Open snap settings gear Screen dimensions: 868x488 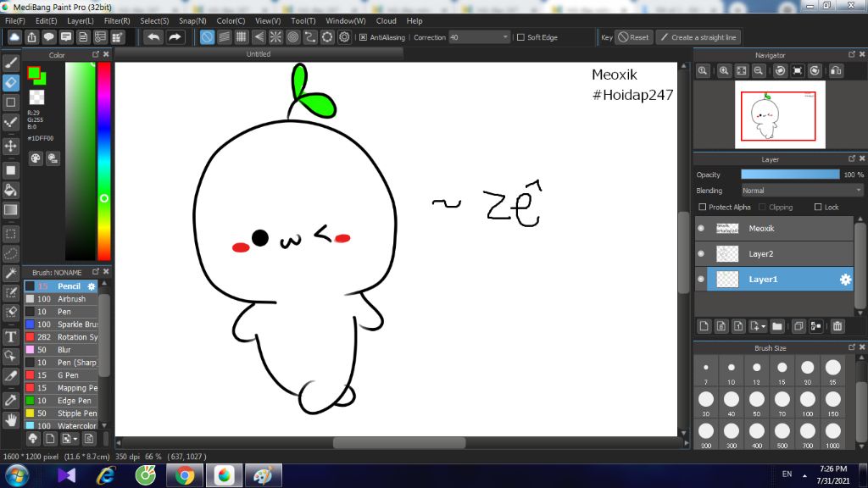[344, 37]
